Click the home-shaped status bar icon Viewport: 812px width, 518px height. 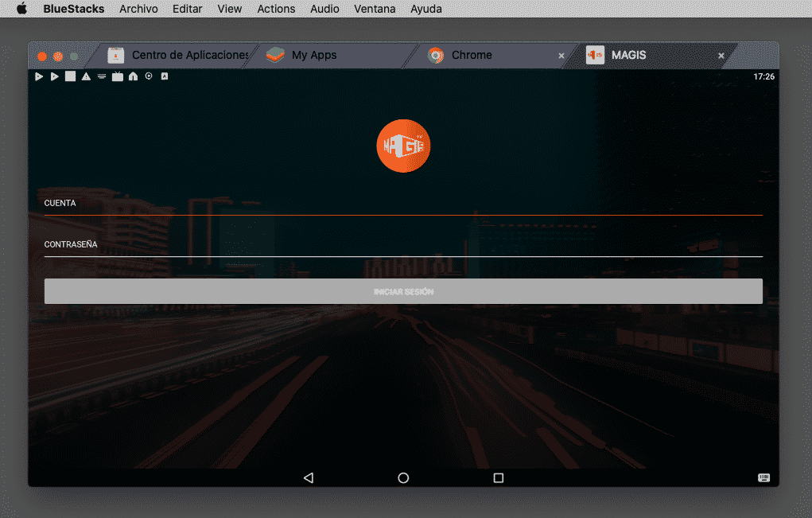click(x=133, y=77)
